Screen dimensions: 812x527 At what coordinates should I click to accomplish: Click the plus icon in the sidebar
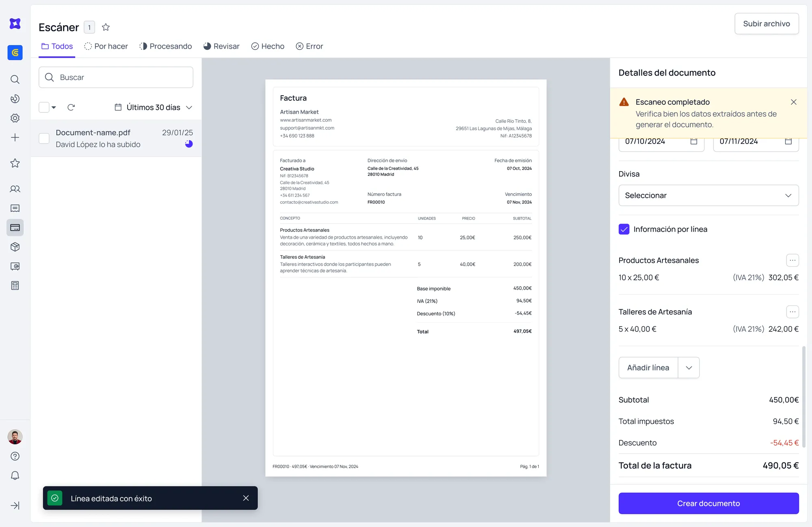(15, 138)
